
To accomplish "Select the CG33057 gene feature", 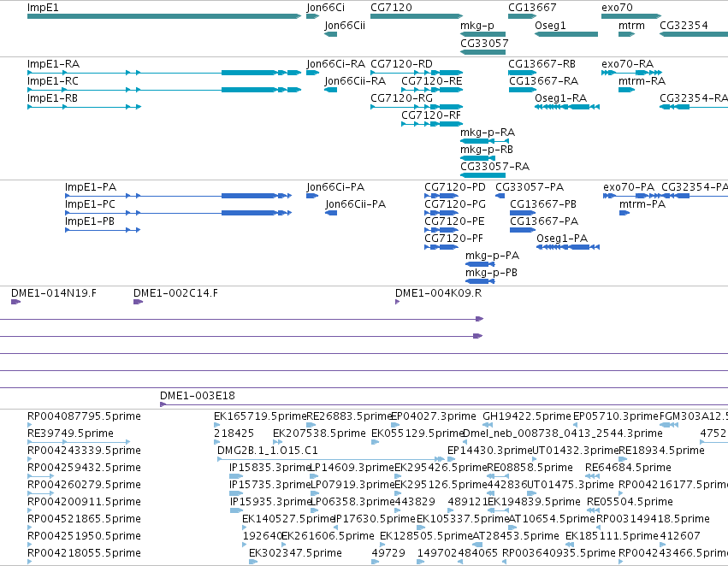I will 482,52.
